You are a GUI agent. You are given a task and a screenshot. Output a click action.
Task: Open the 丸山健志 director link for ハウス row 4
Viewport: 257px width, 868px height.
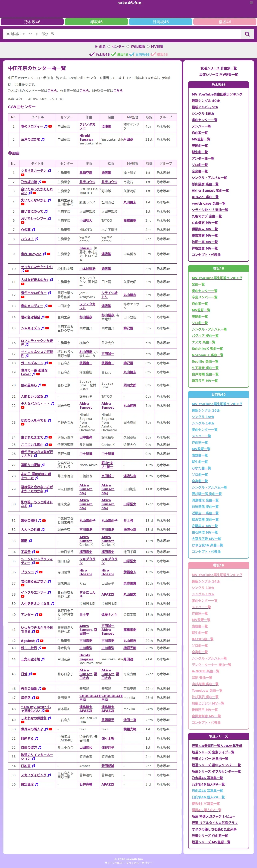[x=130, y=202]
